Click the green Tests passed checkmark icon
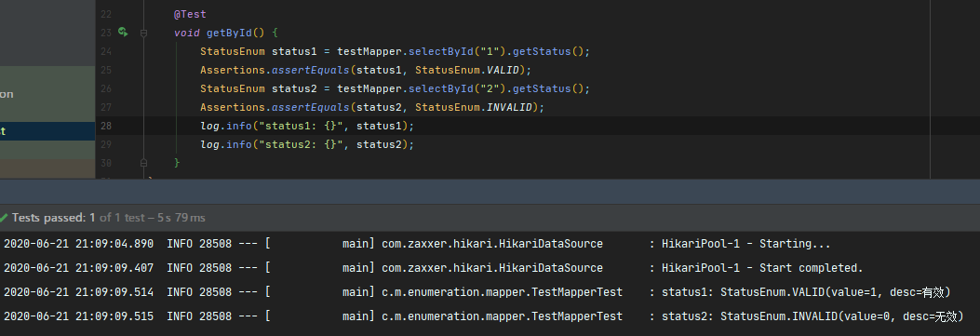Image resolution: width=980 pixels, height=336 pixels. pyautogui.click(x=5, y=218)
